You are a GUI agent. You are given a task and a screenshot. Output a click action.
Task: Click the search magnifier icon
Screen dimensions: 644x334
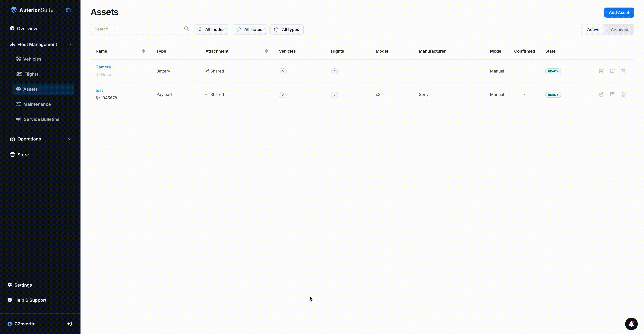coord(186,29)
